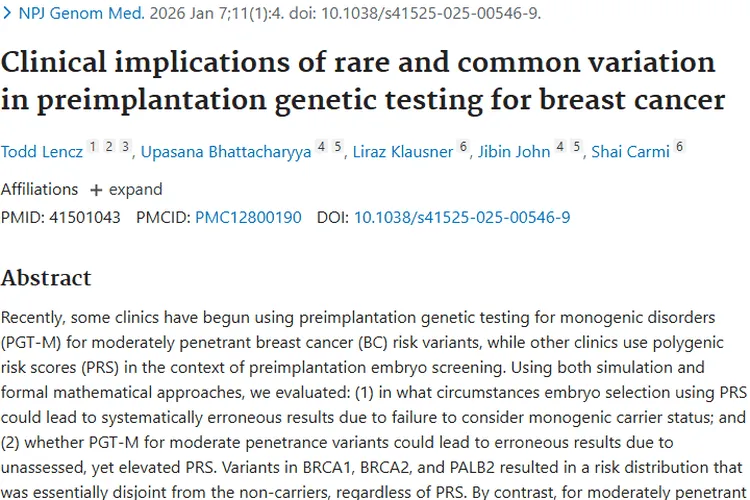Click superscript 6 after Shai Carmi

[x=680, y=147]
